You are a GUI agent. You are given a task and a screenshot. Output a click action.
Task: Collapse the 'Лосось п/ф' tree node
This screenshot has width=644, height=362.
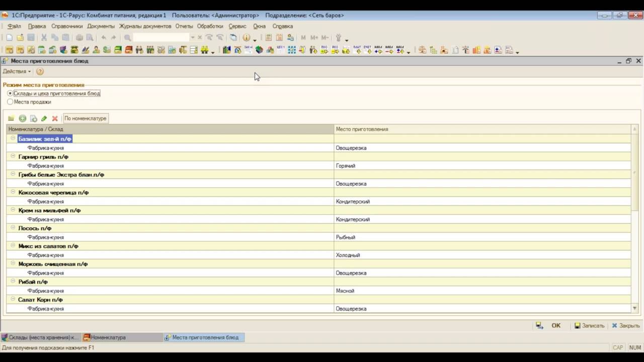click(13, 228)
